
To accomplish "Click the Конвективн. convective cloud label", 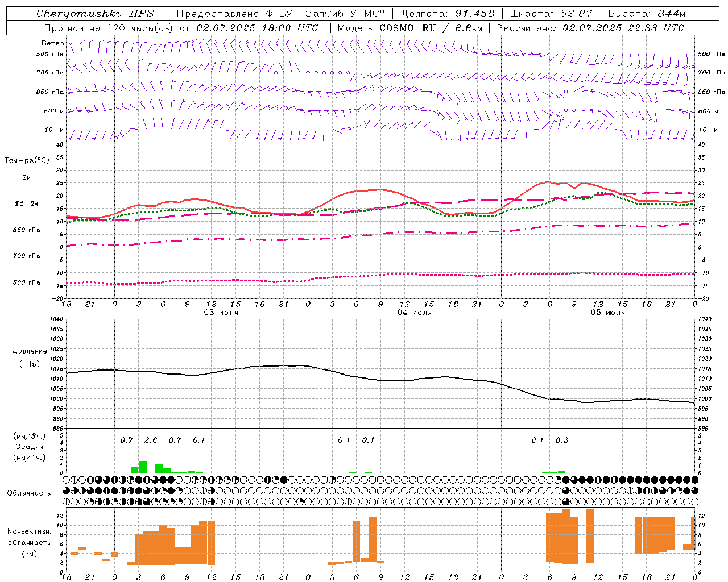I will tap(29, 531).
